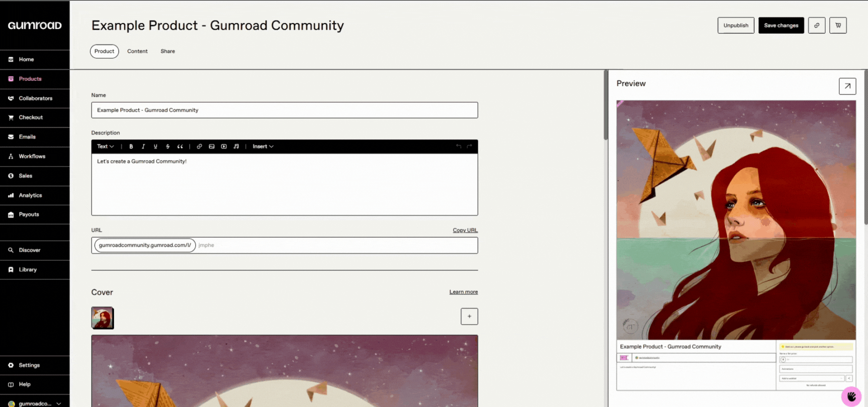
Task: Select the cover image thumbnail
Action: pos(103,318)
